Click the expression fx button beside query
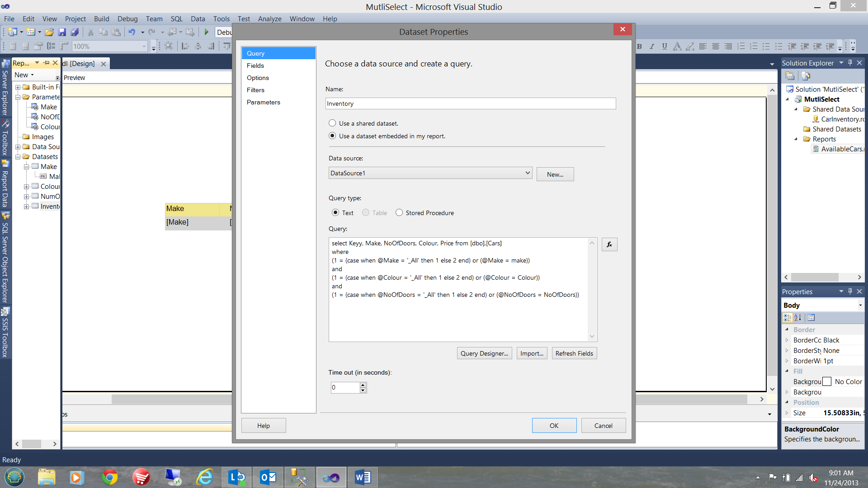 pyautogui.click(x=609, y=244)
